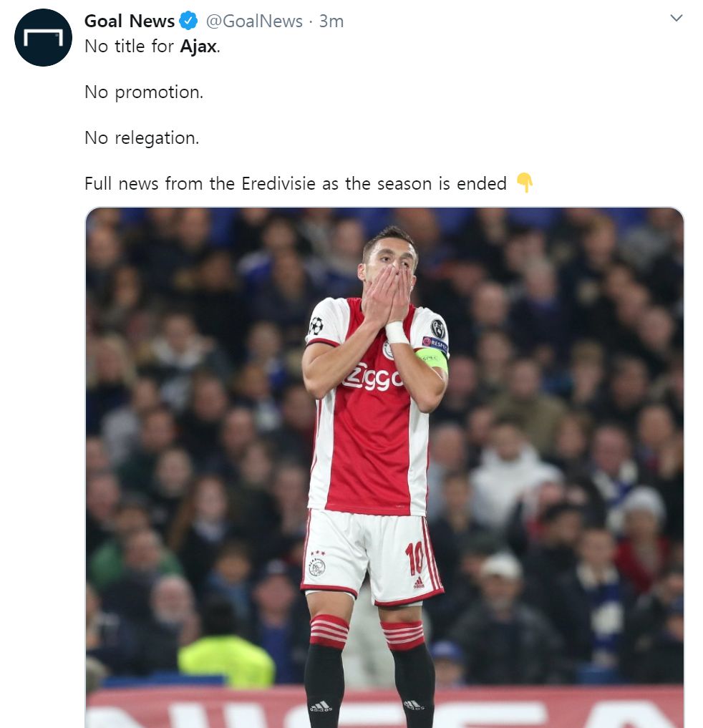Click the Goal News profile avatar

pyautogui.click(x=43, y=37)
